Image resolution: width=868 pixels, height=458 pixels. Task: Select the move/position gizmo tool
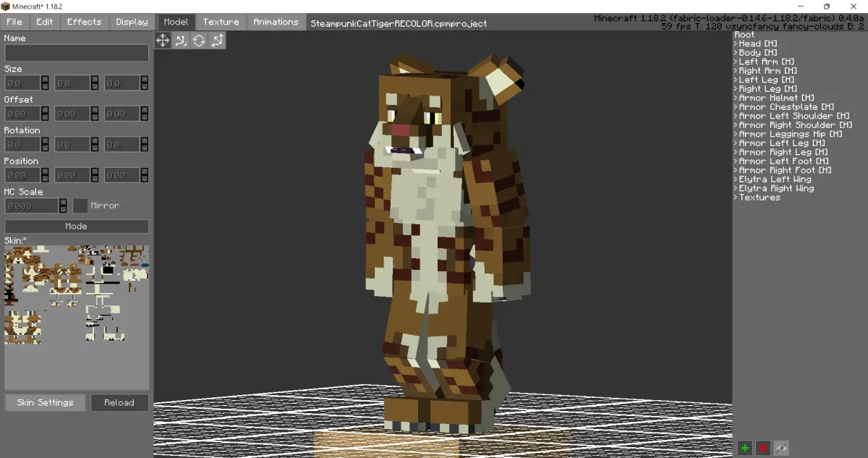tap(163, 41)
